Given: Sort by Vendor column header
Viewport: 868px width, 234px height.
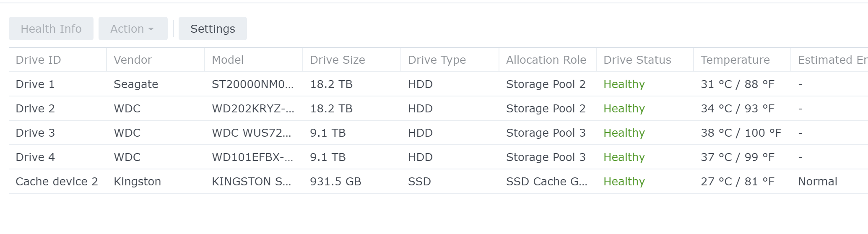Looking at the screenshot, I should click(133, 60).
